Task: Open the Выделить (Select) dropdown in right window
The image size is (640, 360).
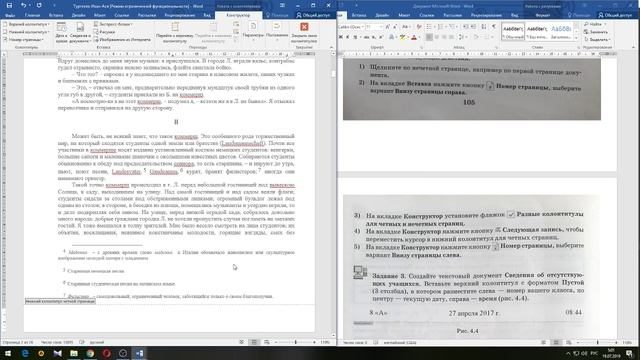Action: click(598, 40)
